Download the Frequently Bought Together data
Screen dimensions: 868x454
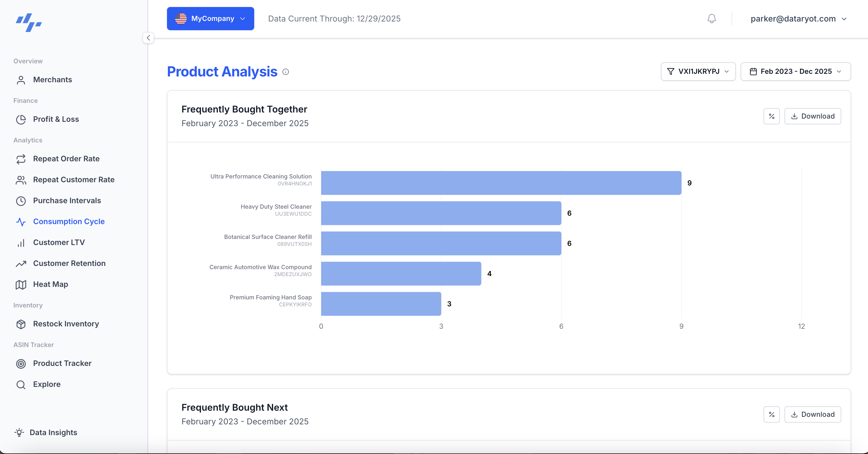[x=813, y=116]
